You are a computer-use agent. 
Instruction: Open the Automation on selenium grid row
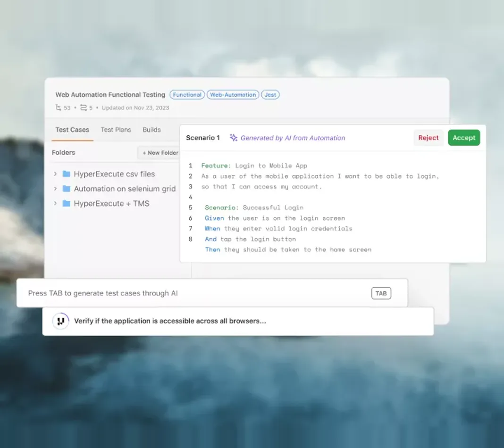click(x=114, y=189)
